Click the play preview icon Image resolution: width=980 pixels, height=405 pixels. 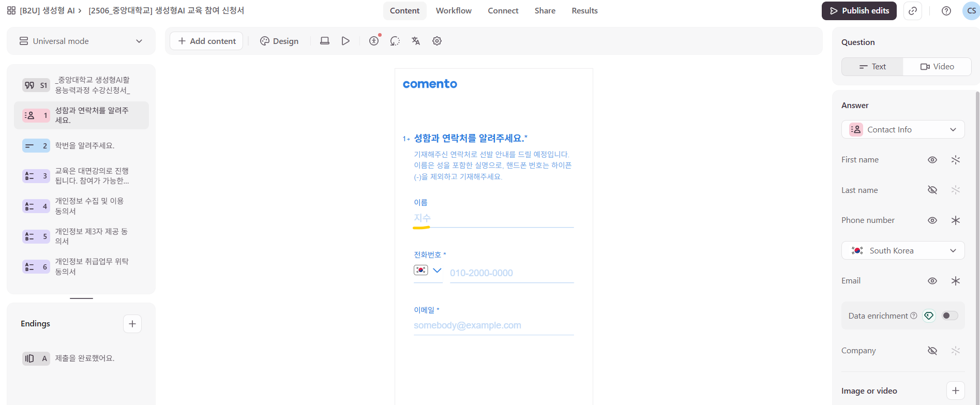point(345,41)
